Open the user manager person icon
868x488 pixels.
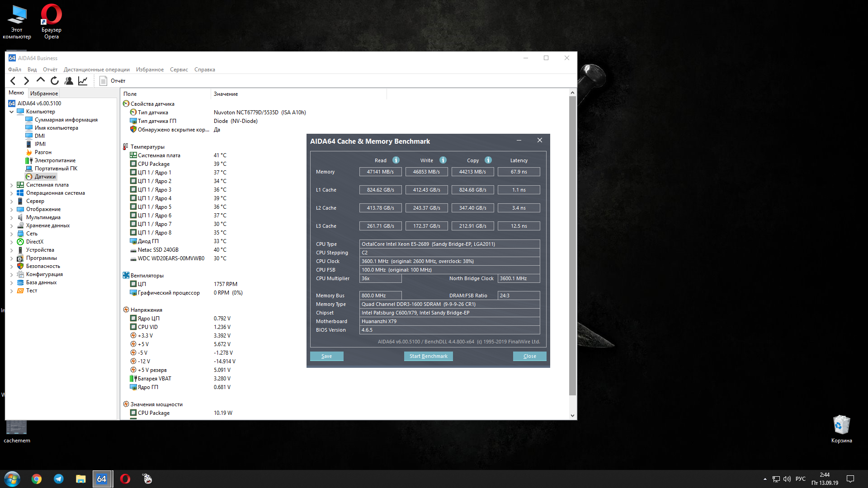[69, 81]
